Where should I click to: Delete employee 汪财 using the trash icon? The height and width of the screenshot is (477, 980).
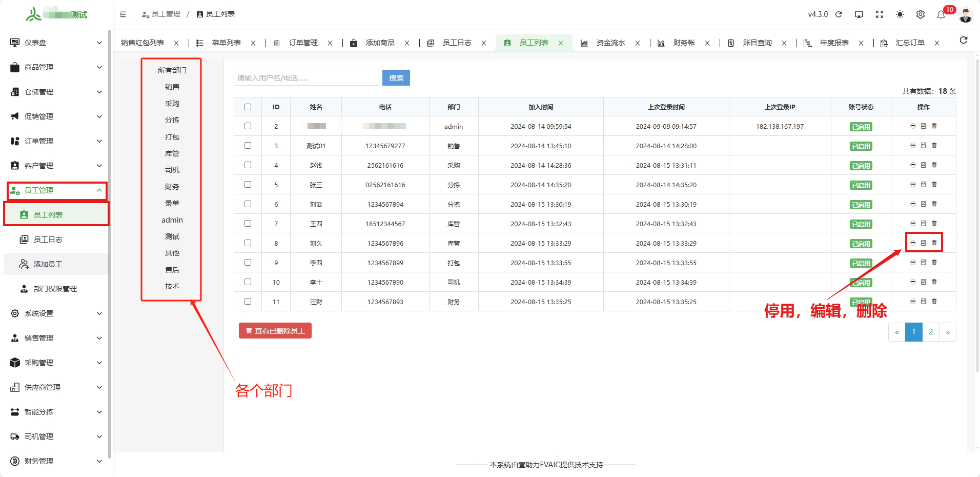[935, 301]
